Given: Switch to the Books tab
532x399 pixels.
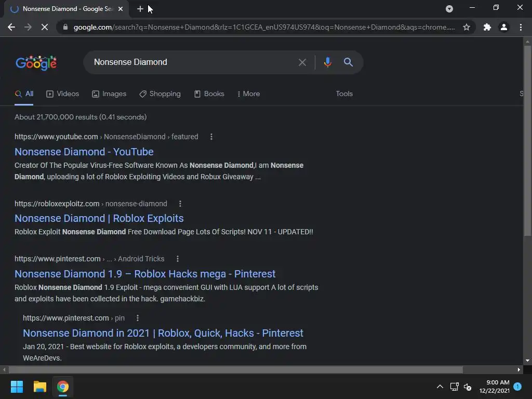Looking at the screenshot, I should (209, 94).
